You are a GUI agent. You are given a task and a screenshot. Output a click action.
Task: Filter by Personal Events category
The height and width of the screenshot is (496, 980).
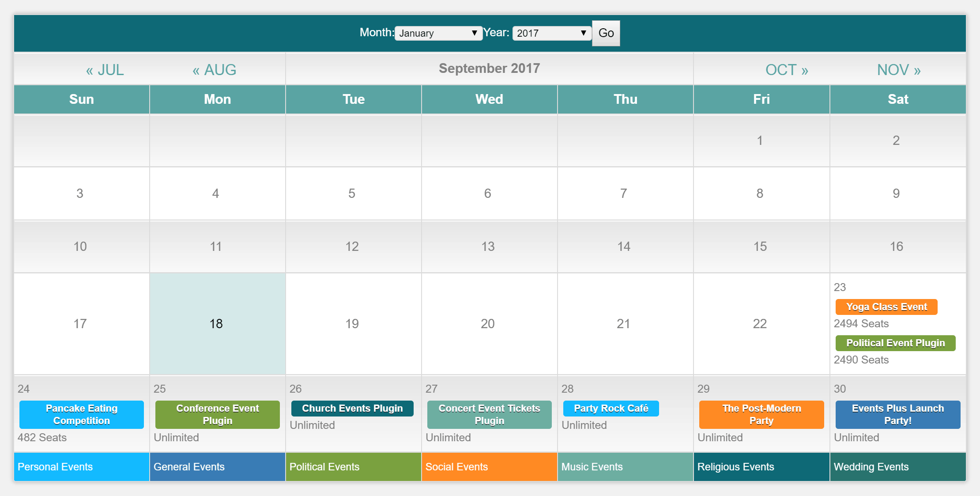click(82, 467)
